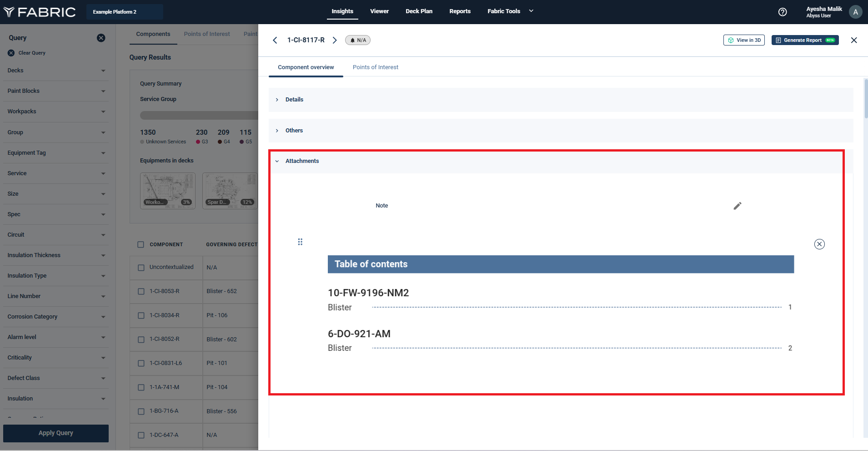Open the Deck Plan menu item
Viewport: 868px width, 451px height.
[x=419, y=11]
